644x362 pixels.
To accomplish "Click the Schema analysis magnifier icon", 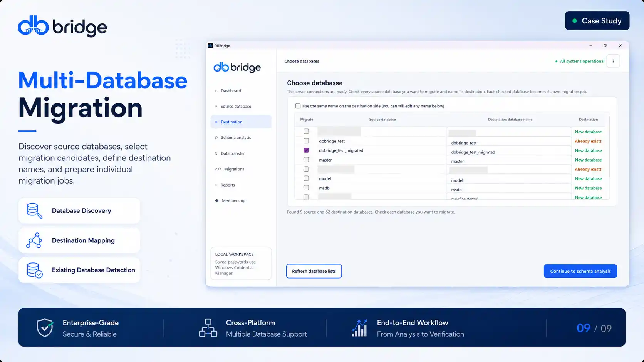I will click(x=216, y=138).
